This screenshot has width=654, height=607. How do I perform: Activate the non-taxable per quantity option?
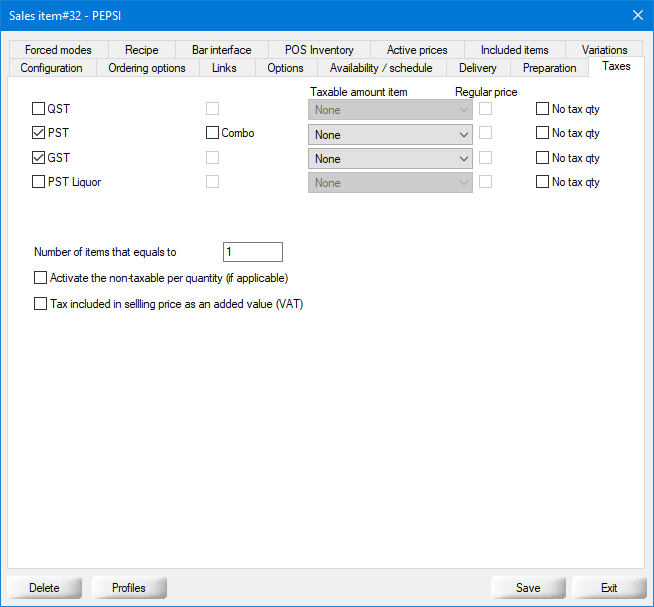pos(41,278)
